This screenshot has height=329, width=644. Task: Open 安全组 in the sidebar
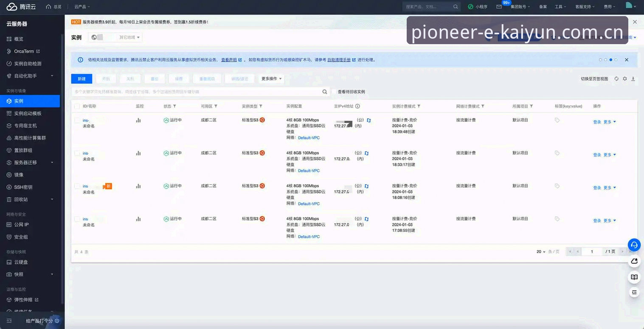[21, 237]
